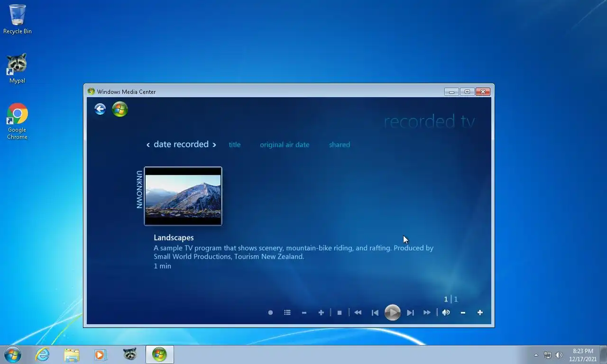Restore down the Media Center window
The height and width of the screenshot is (364, 607).
pos(467,92)
